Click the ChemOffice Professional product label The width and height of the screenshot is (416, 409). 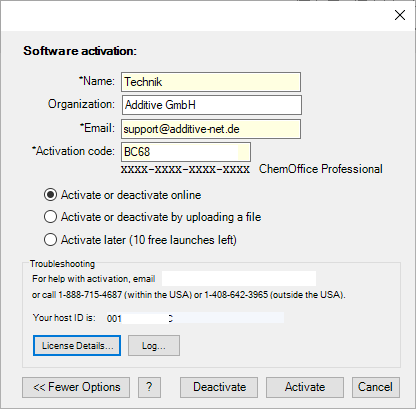tap(321, 169)
